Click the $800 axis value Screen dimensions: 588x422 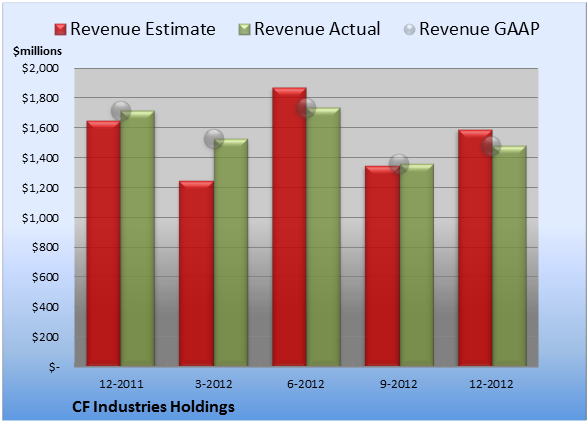tap(45, 247)
